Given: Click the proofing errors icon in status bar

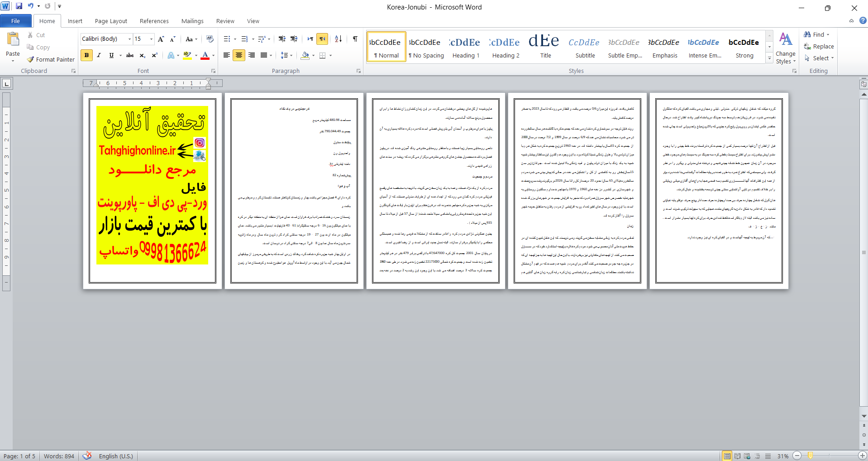Looking at the screenshot, I should [87, 456].
